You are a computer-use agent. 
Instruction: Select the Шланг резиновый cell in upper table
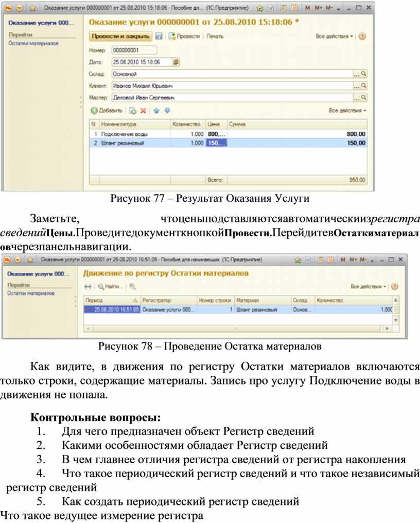pyautogui.click(x=135, y=143)
